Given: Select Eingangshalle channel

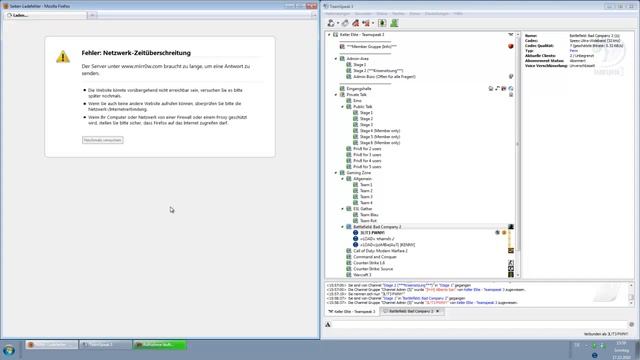Looking at the screenshot, I should 359,89.
